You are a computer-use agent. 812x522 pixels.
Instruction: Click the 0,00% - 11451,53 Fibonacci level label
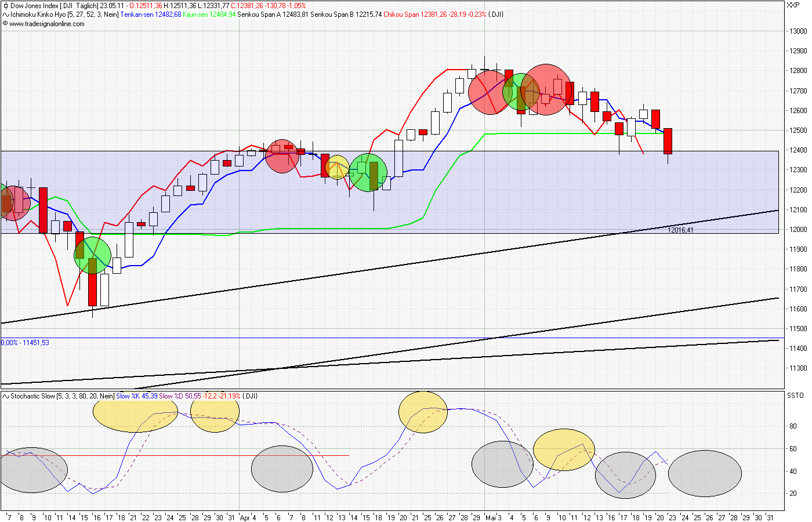coord(25,342)
